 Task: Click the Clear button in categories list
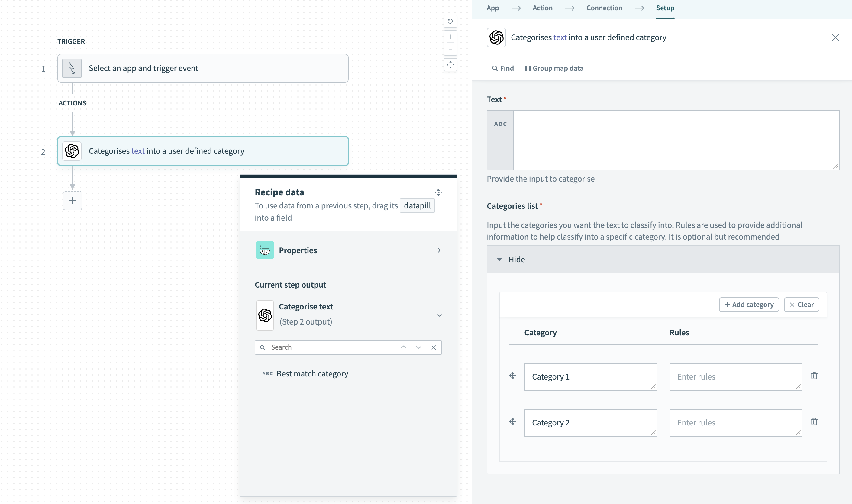coord(802,304)
